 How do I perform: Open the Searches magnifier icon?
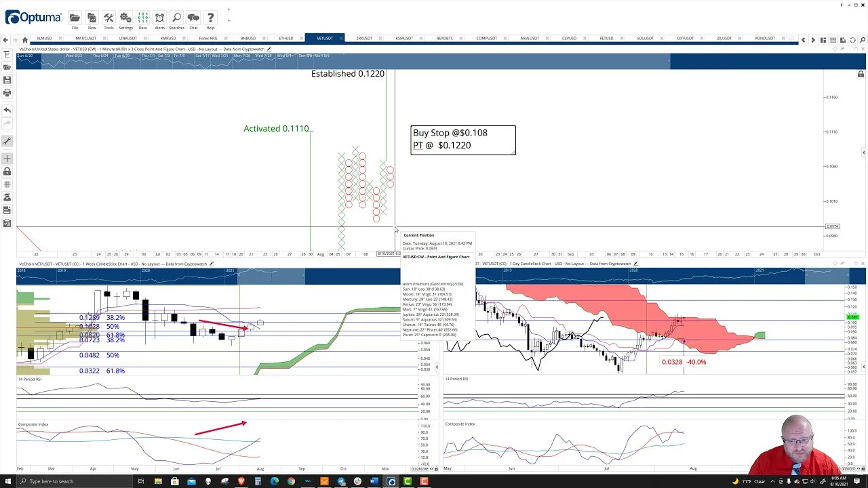click(x=176, y=20)
